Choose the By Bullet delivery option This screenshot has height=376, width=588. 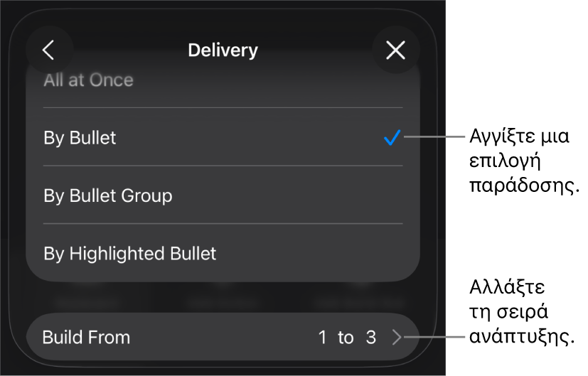(x=223, y=137)
